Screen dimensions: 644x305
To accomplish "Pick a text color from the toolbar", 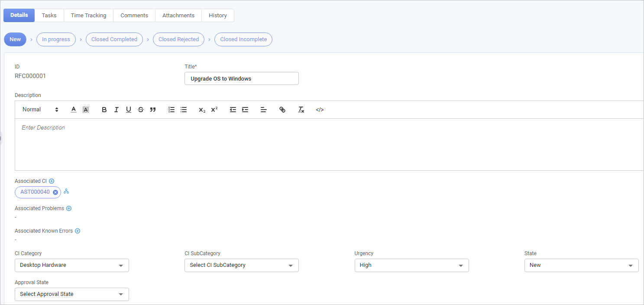I will 74,110.
